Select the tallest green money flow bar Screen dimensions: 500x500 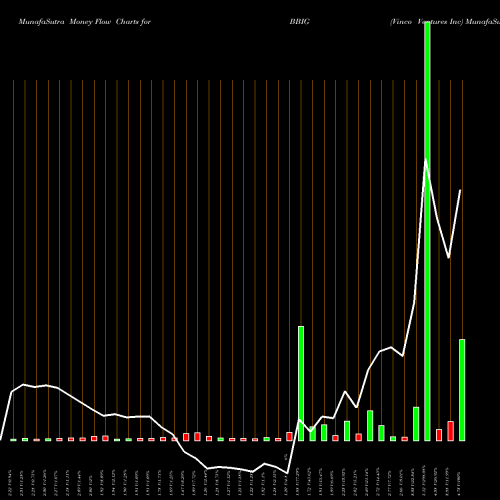427,231
